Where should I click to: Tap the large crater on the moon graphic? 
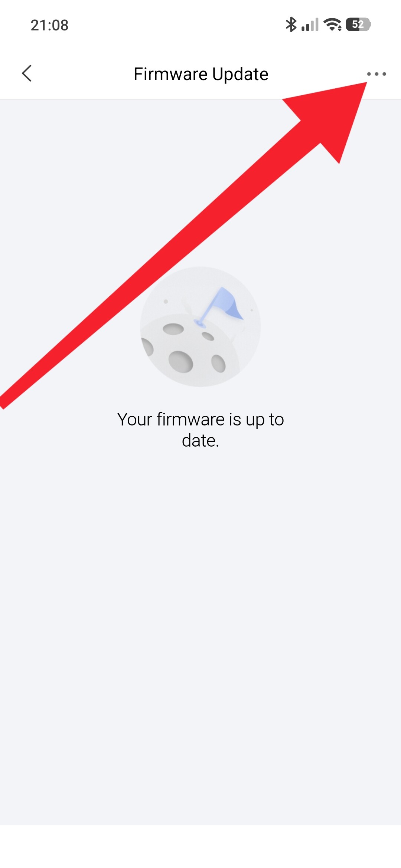(181, 361)
